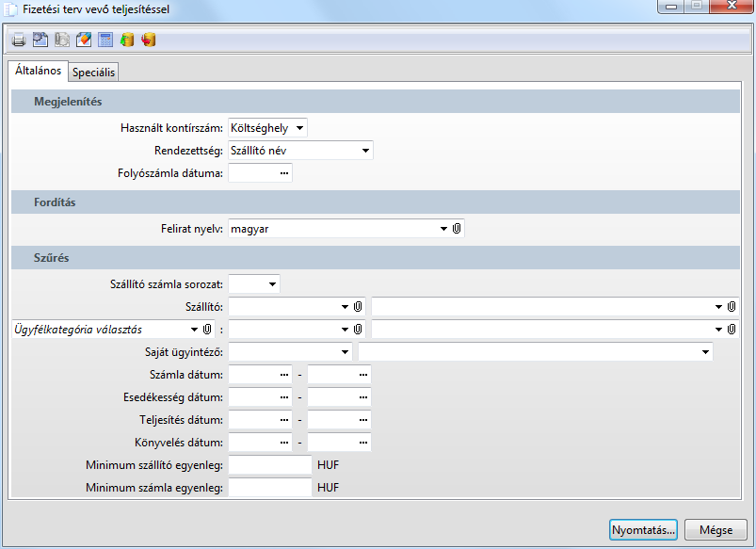756x549 pixels.
Task: Click the printer icon in the toolbar
Action: point(18,40)
